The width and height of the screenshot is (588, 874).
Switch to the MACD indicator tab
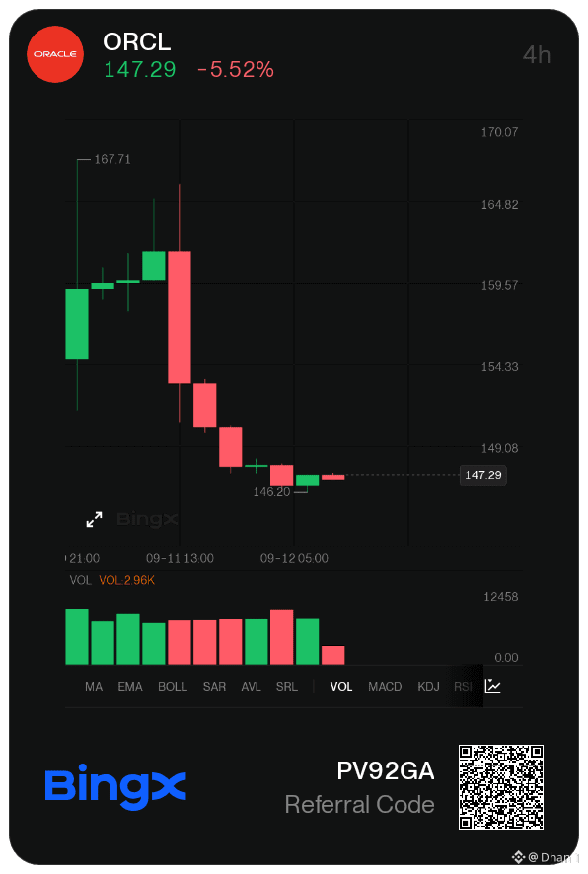tap(385, 687)
